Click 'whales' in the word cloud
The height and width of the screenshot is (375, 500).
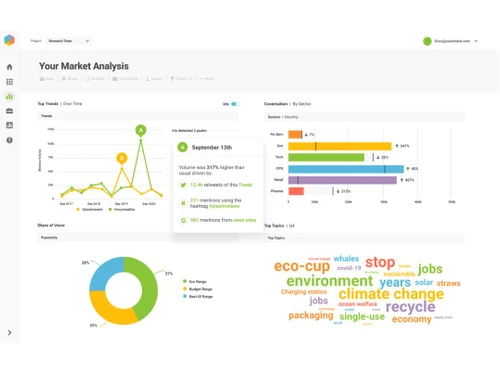pos(346,259)
